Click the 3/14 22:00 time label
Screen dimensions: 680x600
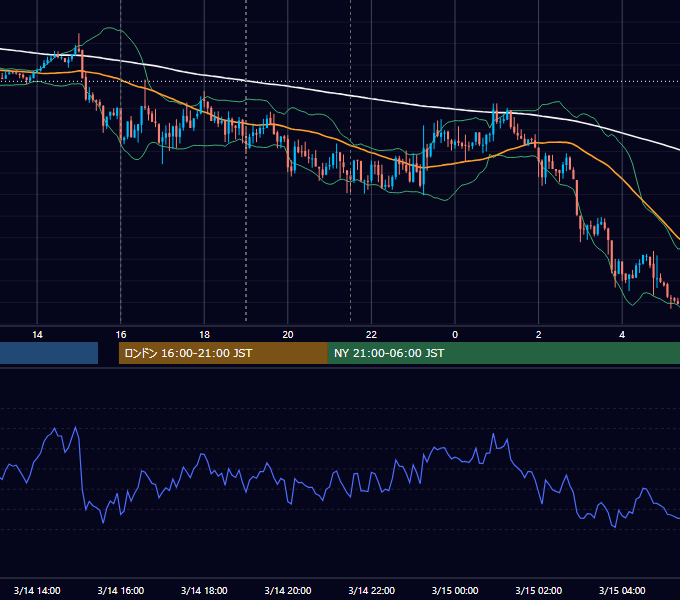pos(371,590)
